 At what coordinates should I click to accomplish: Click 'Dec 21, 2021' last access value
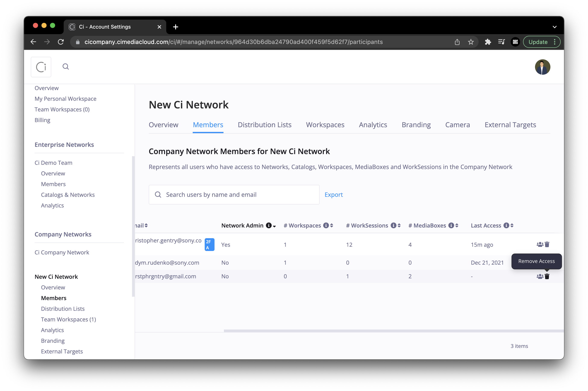[x=487, y=263]
